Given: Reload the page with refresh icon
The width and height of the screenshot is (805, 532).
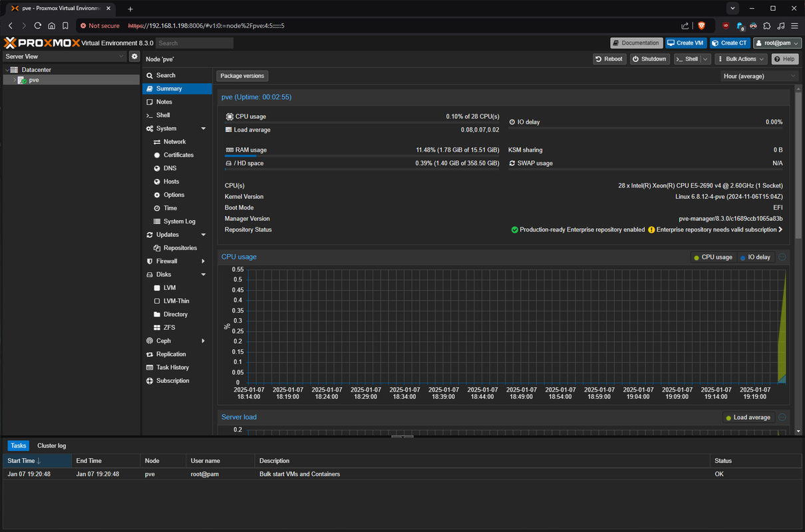Looking at the screenshot, I should 38,25.
